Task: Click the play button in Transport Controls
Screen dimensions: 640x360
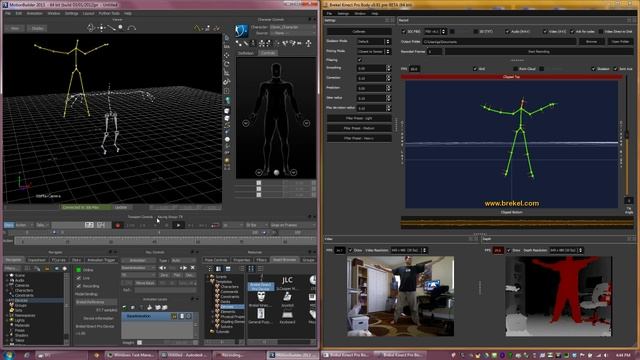Action: 178,225
